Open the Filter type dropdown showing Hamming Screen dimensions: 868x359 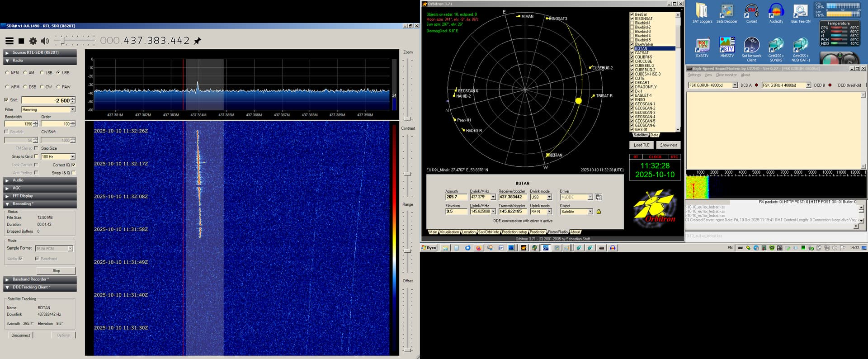72,109
